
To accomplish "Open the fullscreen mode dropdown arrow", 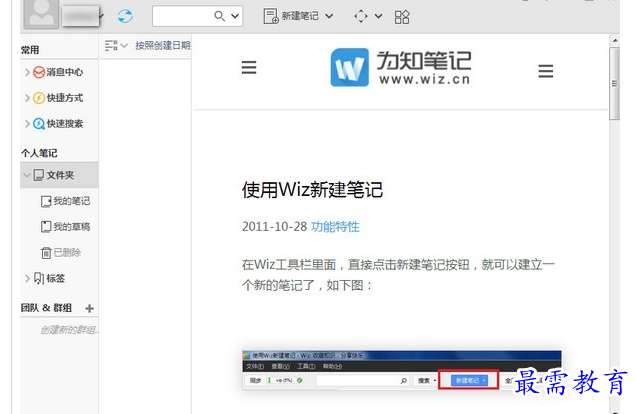I will tap(378, 16).
